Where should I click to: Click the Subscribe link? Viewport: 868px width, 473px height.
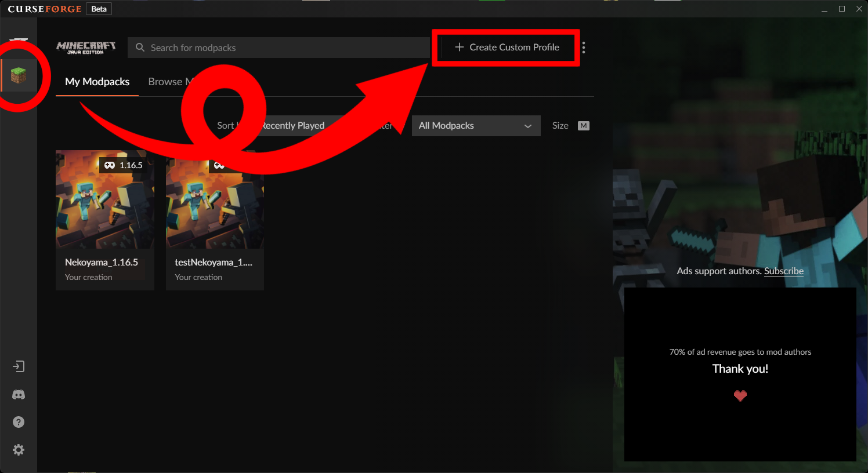784,271
